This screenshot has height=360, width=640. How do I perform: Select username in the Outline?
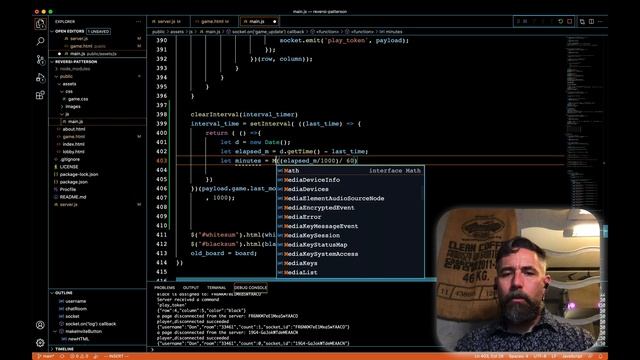76,301
